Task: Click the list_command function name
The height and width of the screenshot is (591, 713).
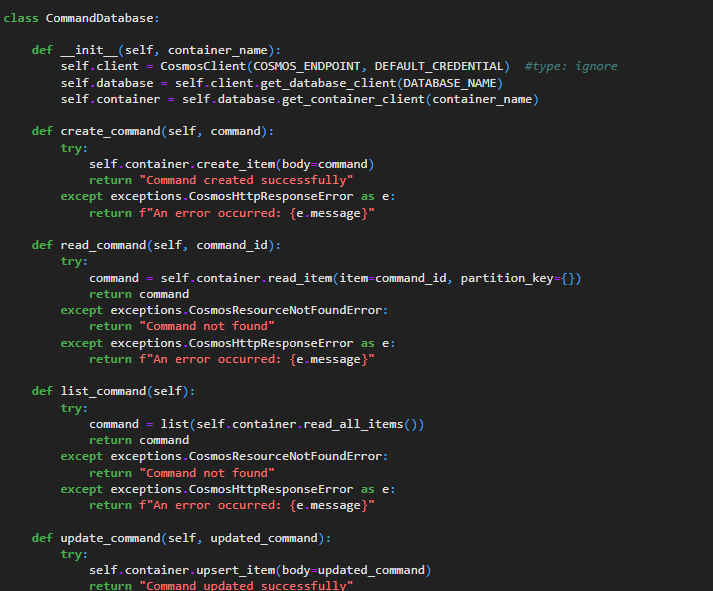Action: (x=103, y=391)
